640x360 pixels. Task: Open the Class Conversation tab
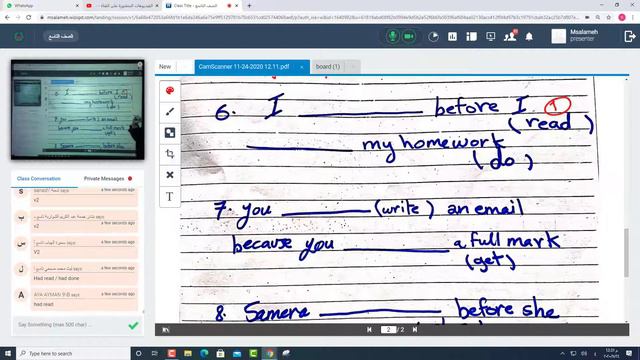pos(39,179)
